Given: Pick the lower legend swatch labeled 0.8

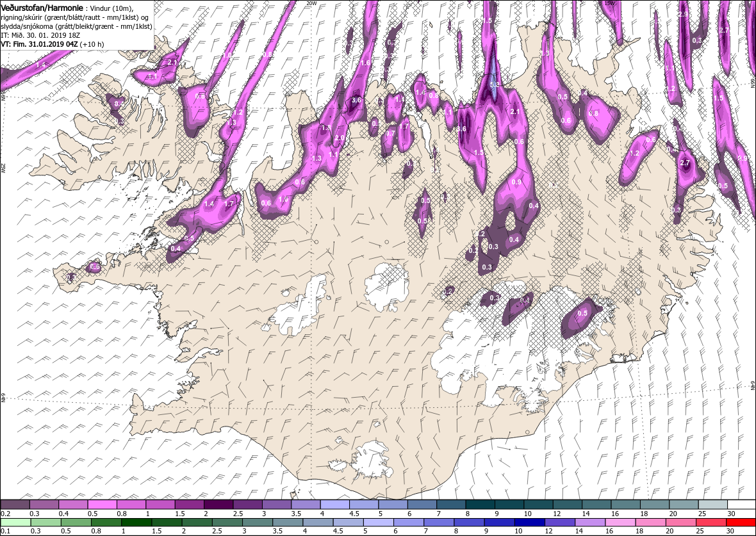Looking at the screenshot, I should coord(106,523).
